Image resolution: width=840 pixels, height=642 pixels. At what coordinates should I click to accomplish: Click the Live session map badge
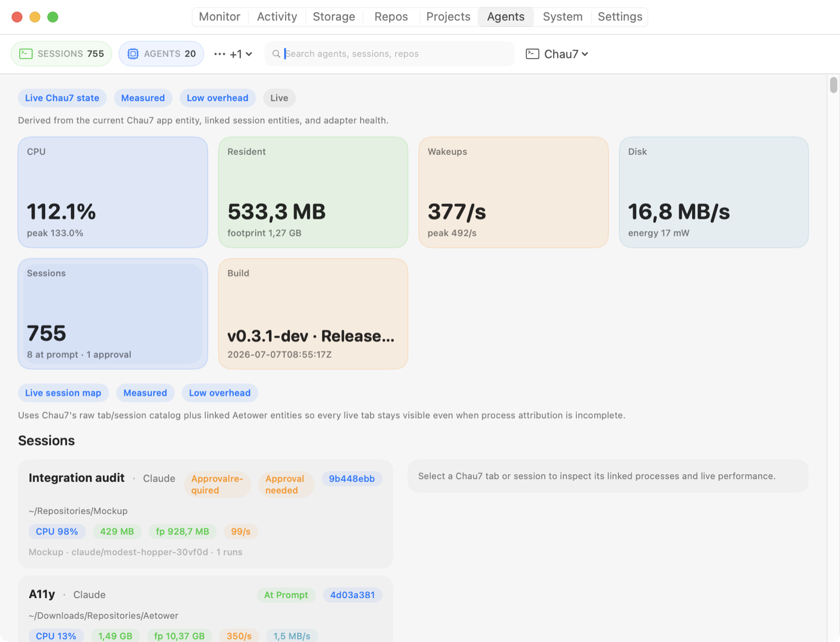[63, 392]
